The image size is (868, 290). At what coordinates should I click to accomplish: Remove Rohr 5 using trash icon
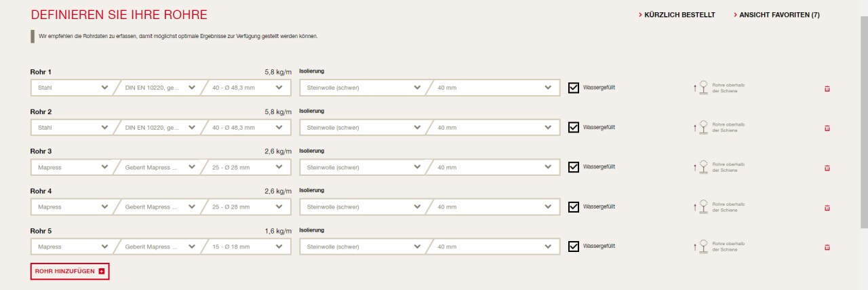(x=827, y=247)
